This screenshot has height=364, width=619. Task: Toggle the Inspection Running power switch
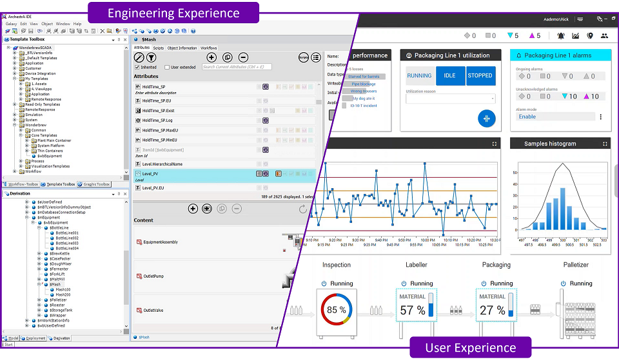(x=324, y=283)
